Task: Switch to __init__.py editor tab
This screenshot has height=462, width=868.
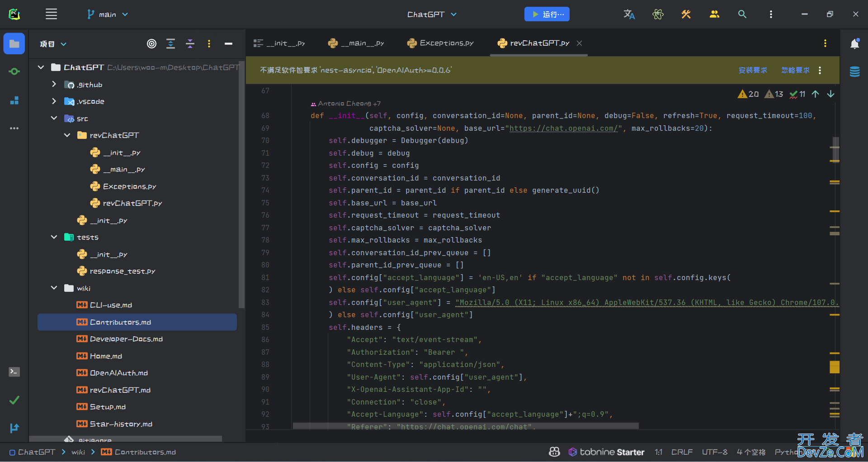Action: (x=279, y=43)
